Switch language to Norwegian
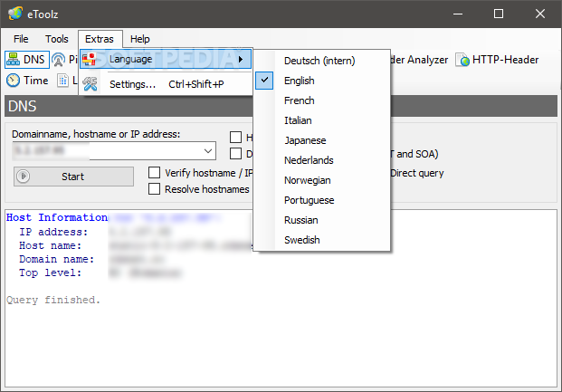Image resolution: width=562 pixels, height=392 pixels. (321, 180)
